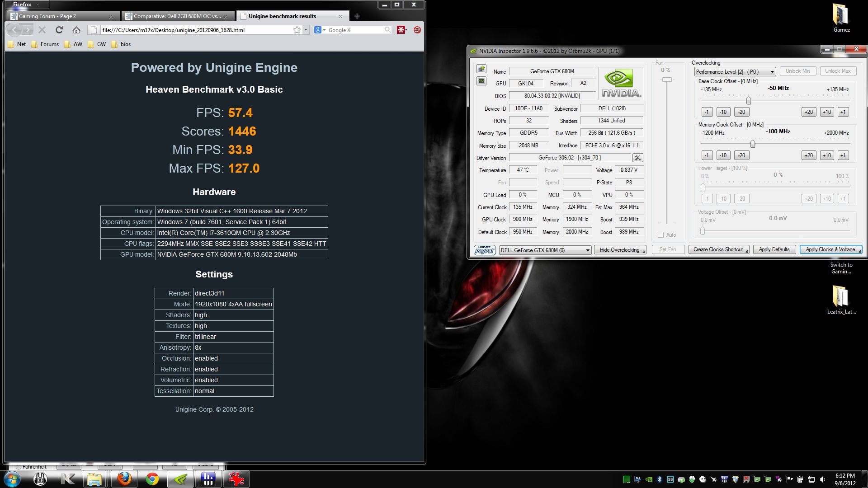Click Memory Clock Offset +10 button
Image resolution: width=868 pixels, height=488 pixels.
826,155
